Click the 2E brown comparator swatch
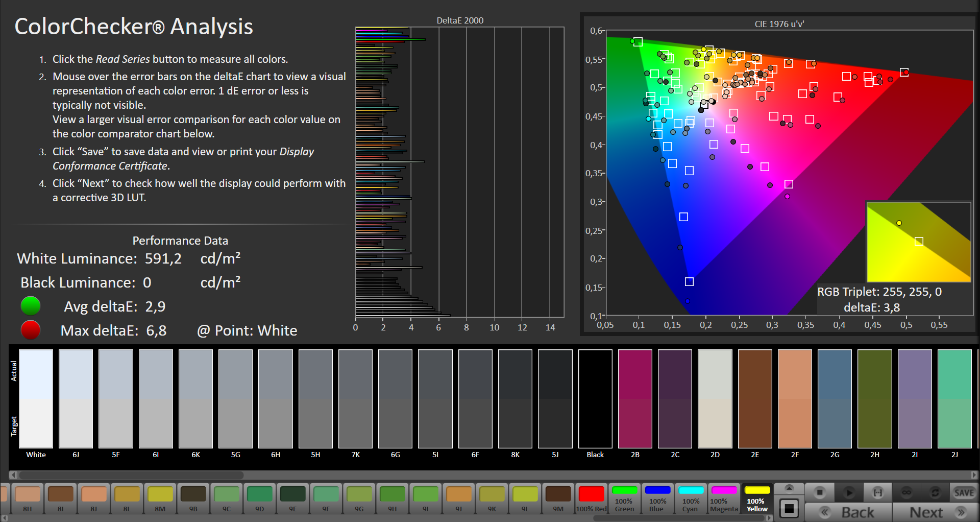980x522 pixels. click(755, 399)
